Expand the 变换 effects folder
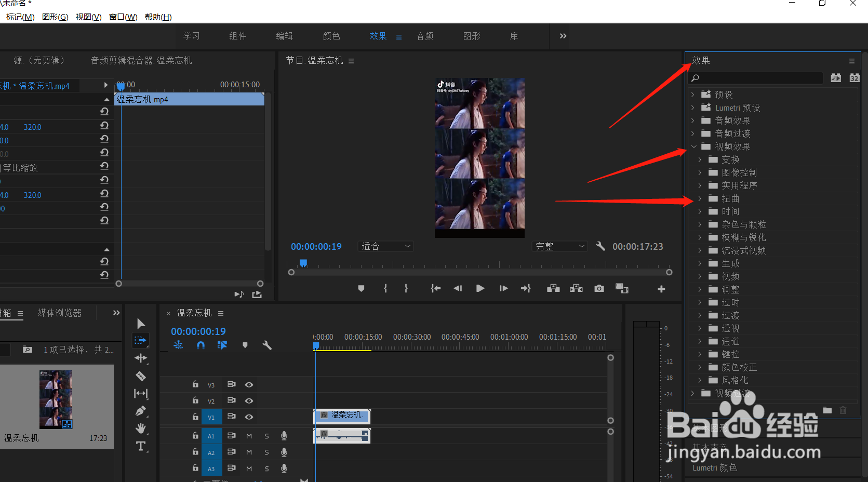This screenshot has width=868, height=482. tap(700, 159)
